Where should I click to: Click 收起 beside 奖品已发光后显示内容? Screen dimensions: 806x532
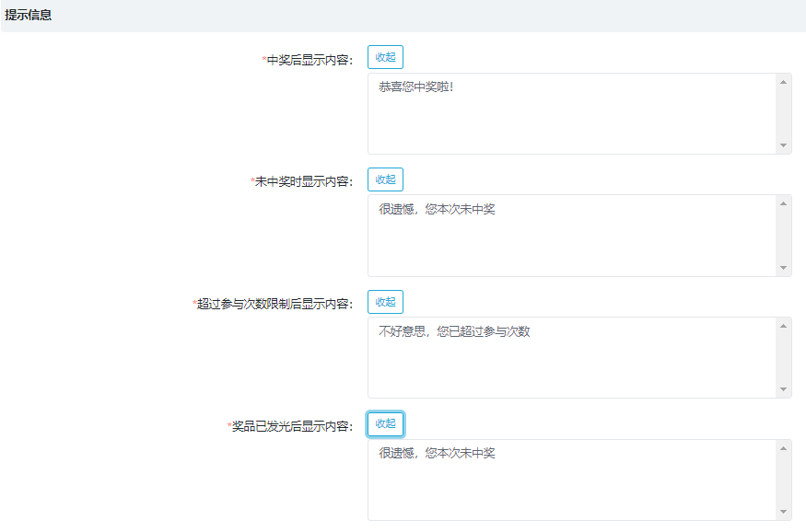[x=385, y=423]
